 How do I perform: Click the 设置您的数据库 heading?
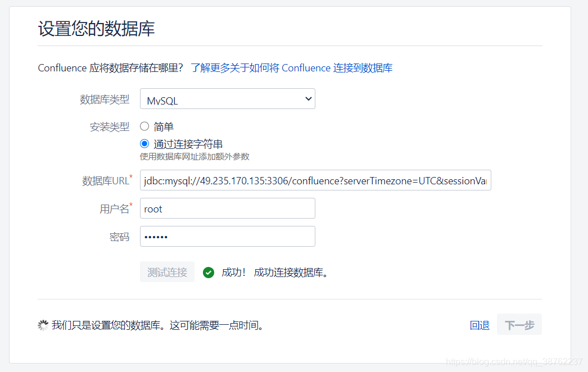96,29
